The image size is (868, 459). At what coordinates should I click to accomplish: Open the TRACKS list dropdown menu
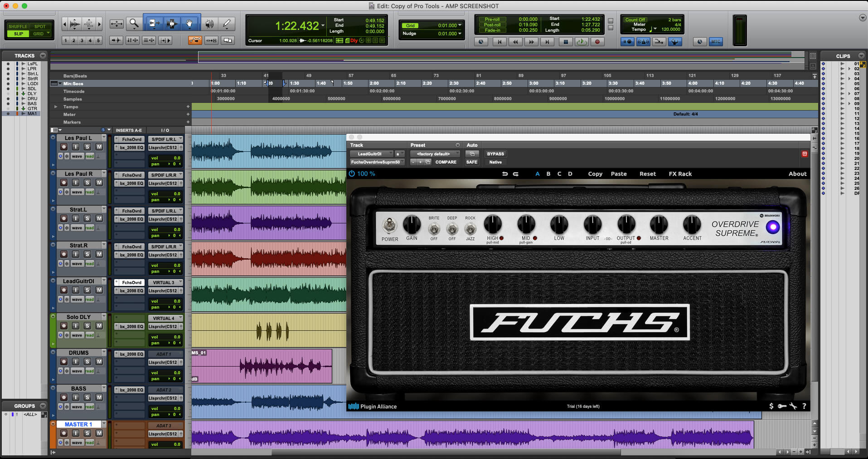pos(43,56)
